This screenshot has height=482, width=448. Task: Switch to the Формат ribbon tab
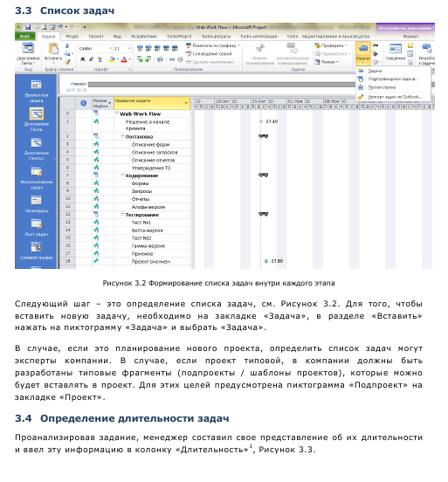click(x=410, y=37)
